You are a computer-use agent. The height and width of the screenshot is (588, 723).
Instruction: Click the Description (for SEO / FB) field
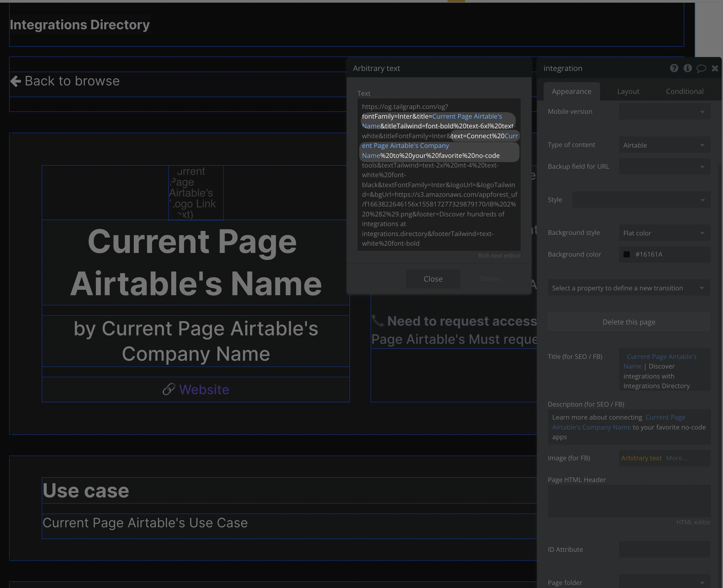629,427
